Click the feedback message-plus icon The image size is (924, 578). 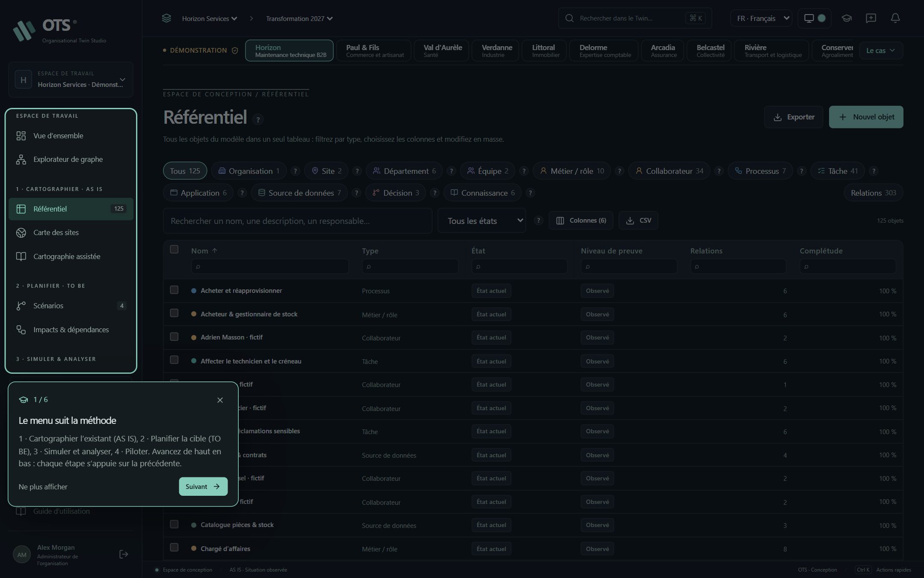[x=871, y=18]
